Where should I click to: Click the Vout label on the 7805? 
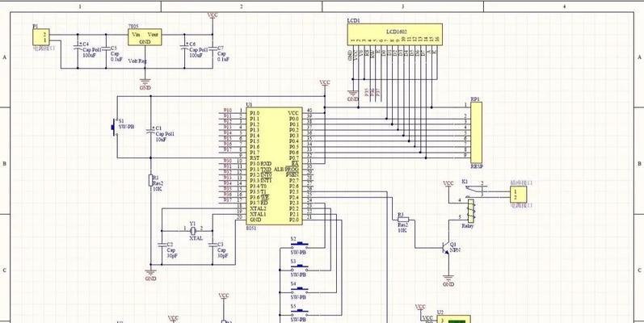click(x=154, y=35)
